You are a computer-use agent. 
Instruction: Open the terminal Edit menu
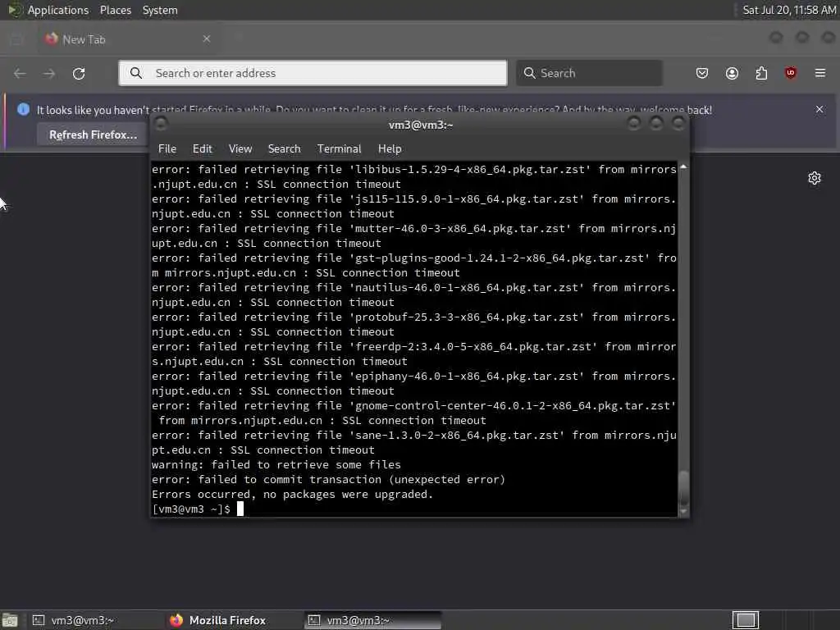[202, 149]
